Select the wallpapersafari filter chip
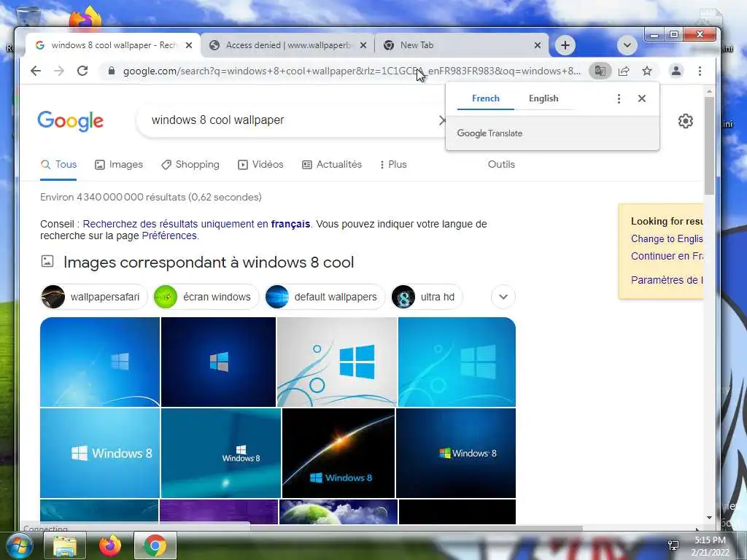The image size is (747, 560). point(94,297)
